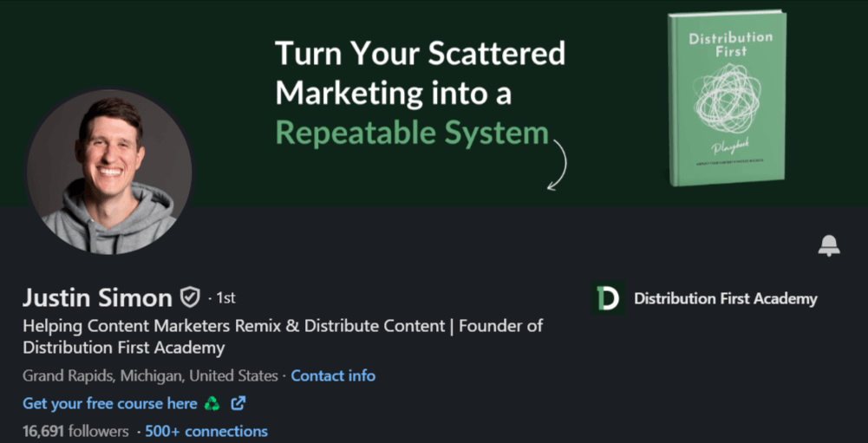Image resolution: width=868 pixels, height=443 pixels.
Task: Click the notification bell icon
Action: (x=829, y=246)
